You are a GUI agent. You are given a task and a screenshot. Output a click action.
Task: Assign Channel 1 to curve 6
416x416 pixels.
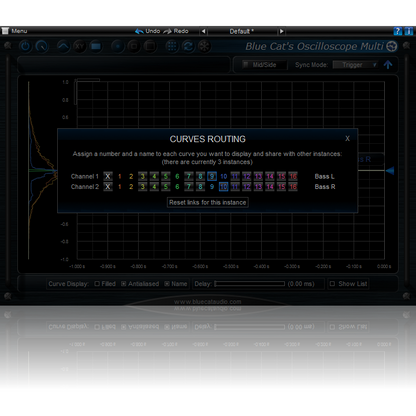177,176
